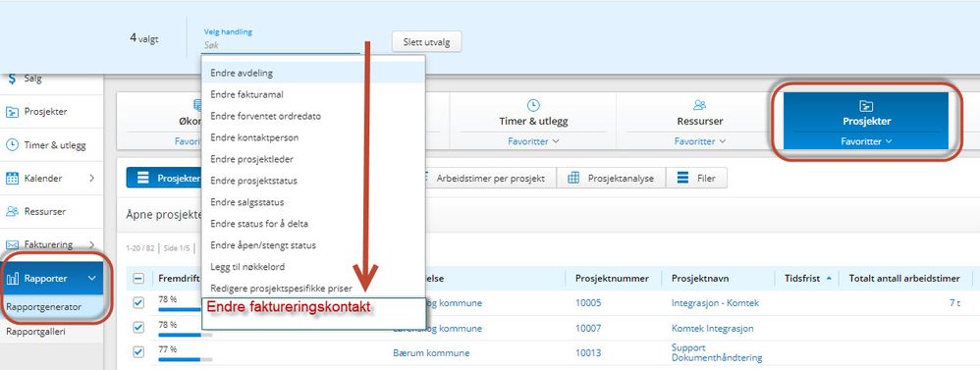The width and height of the screenshot is (980, 370).
Task: Click the Velg handling search field
Action: pyautogui.click(x=281, y=45)
